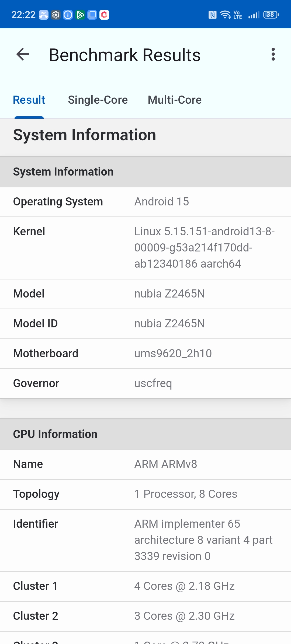291x644 pixels.
Task: Switch to the Single-Core tab
Action: click(x=98, y=100)
